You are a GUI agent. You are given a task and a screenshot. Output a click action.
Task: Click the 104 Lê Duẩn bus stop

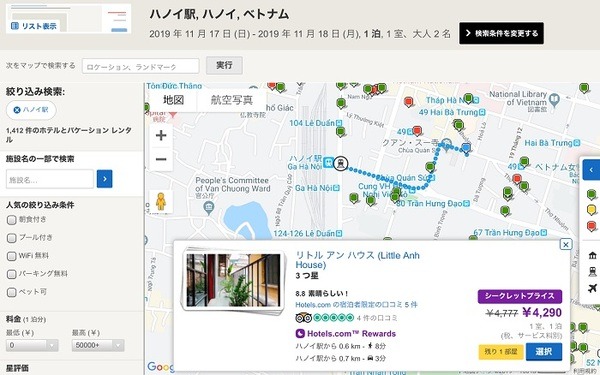pyautogui.click(x=338, y=123)
